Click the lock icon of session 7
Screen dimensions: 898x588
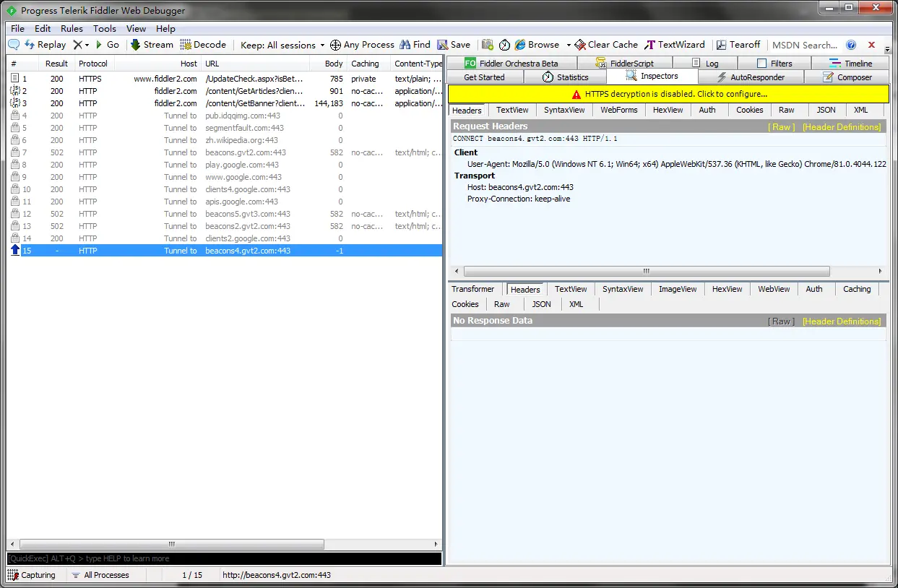coord(14,152)
